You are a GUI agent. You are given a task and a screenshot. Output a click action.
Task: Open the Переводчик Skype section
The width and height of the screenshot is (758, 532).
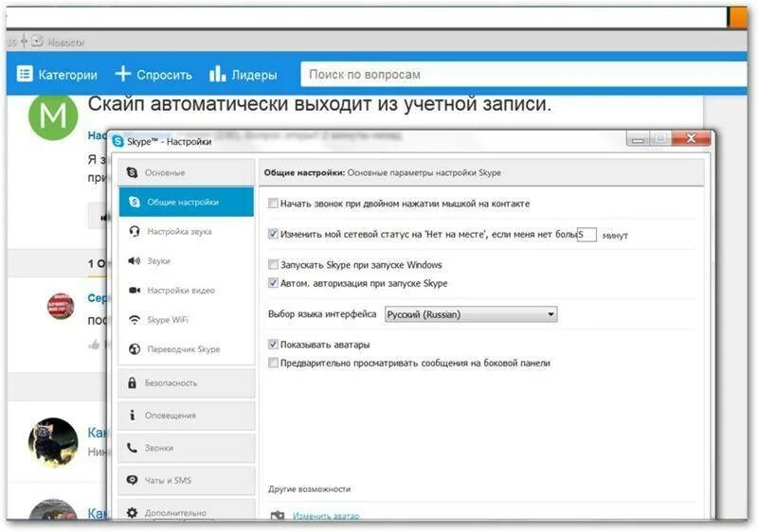pos(186,349)
